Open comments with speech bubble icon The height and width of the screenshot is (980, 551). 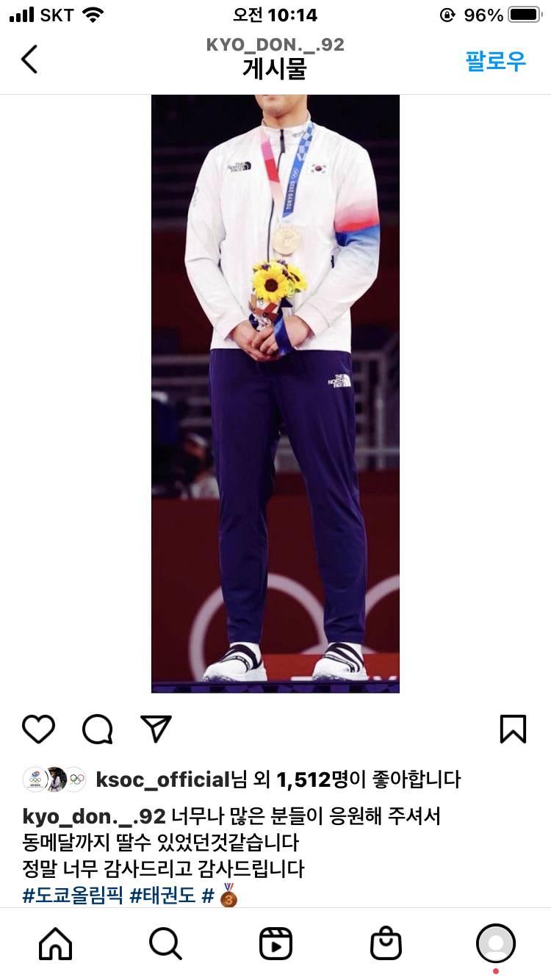(x=98, y=729)
